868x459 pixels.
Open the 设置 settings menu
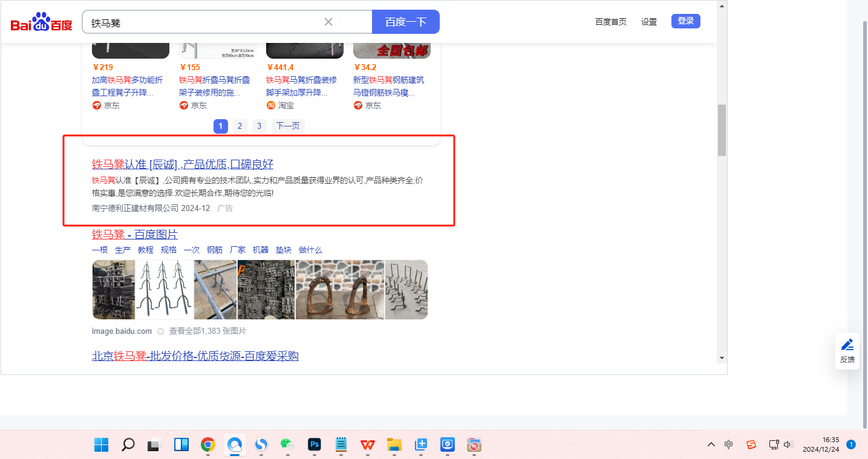click(649, 22)
